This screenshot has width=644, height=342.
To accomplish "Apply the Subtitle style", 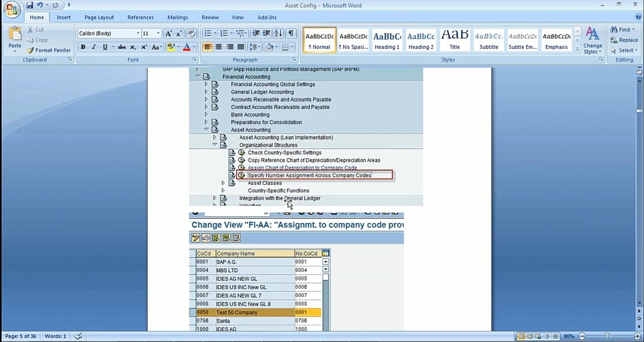I will point(488,40).
